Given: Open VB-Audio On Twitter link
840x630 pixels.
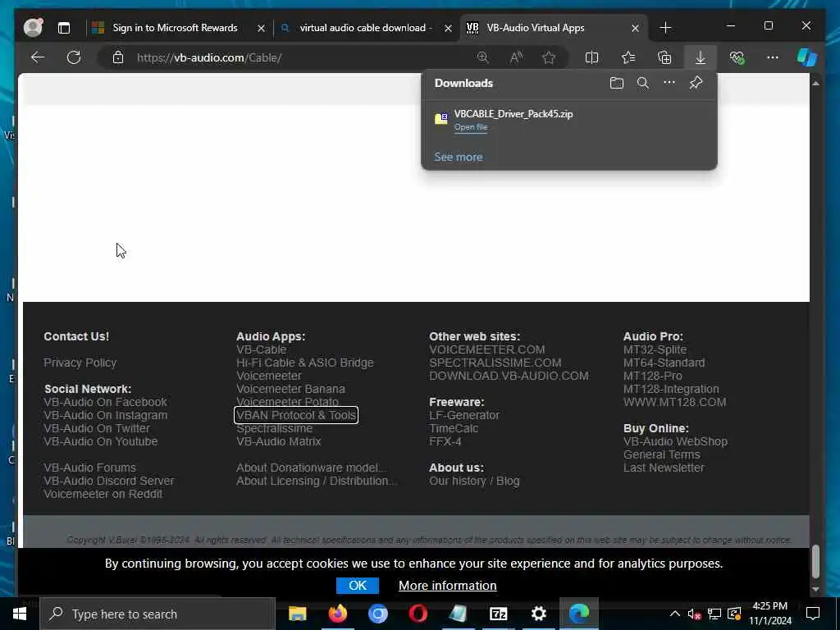Looking at the screenshot, I should click(x=97, y=428).
